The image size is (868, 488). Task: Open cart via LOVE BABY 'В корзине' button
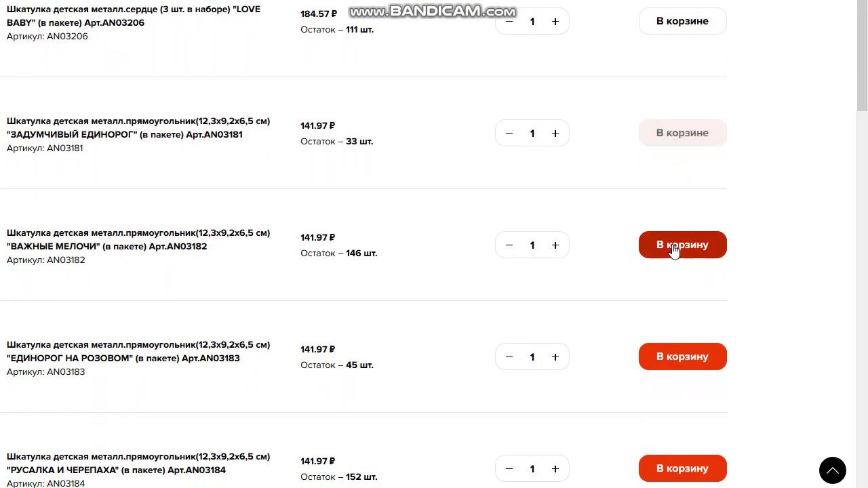pos(682,21)
